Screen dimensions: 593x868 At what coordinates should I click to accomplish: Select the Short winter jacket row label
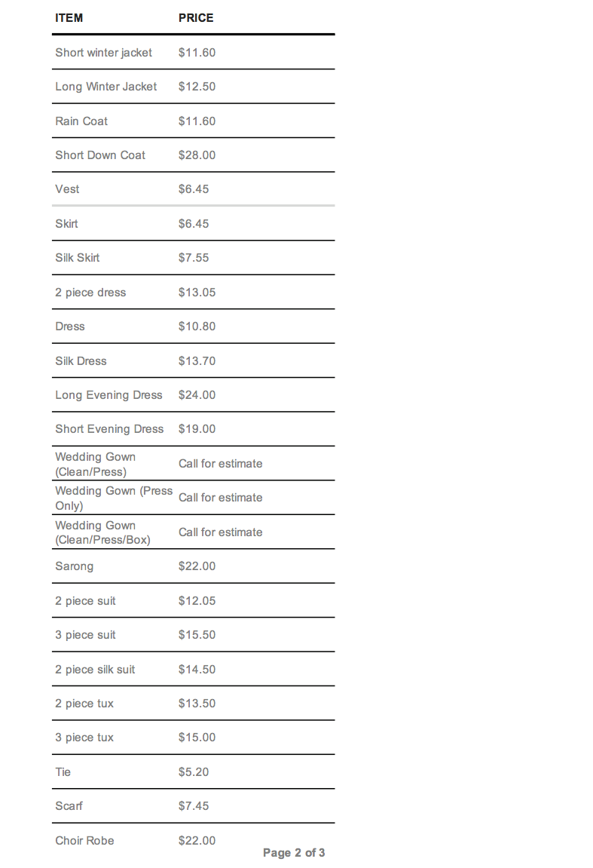point(103,53)
